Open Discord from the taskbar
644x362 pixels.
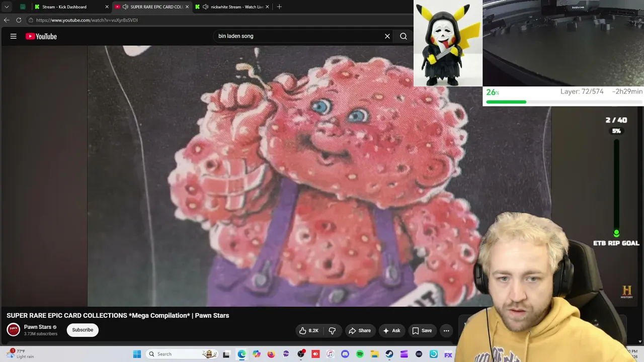(x=345, y=354)
